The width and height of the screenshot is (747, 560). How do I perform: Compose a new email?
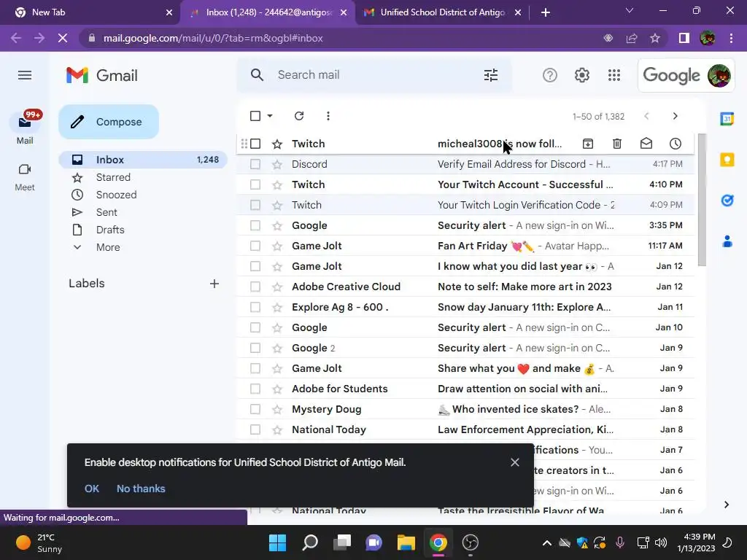tap(109, 122)
